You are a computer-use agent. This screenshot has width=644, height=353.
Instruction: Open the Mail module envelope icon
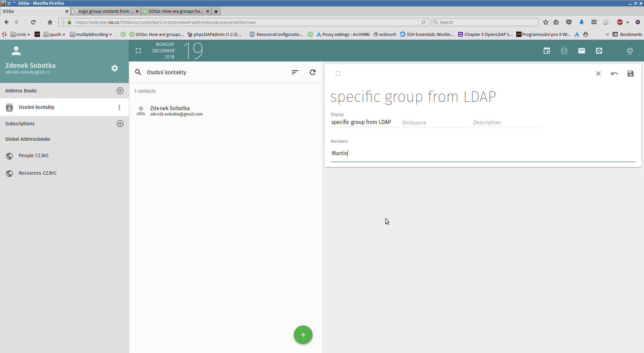[582, 51]
